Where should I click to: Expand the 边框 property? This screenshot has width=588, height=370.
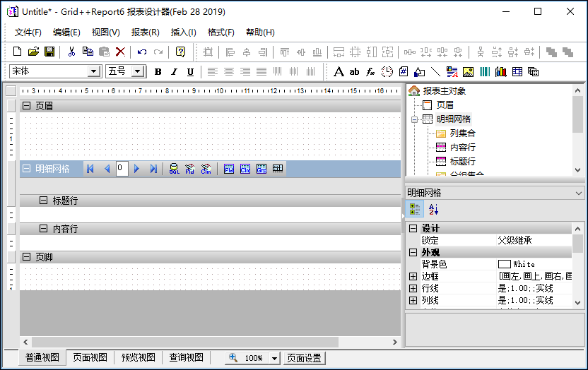click(413, 276)
